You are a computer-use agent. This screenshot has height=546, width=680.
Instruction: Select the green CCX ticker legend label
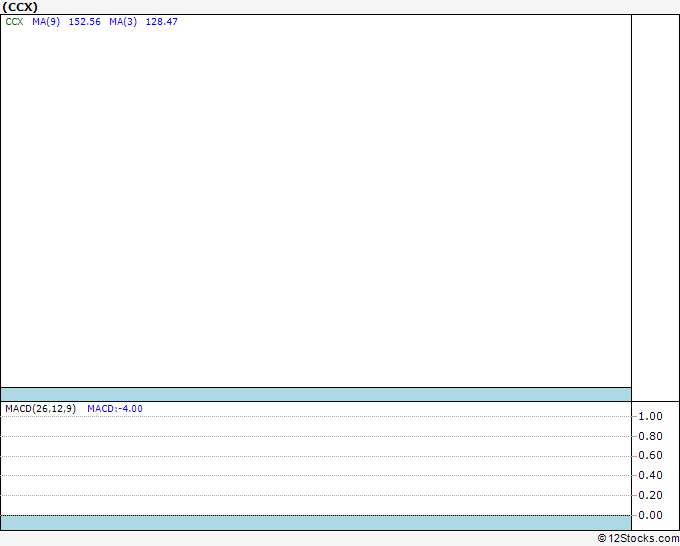pos(14,22)
